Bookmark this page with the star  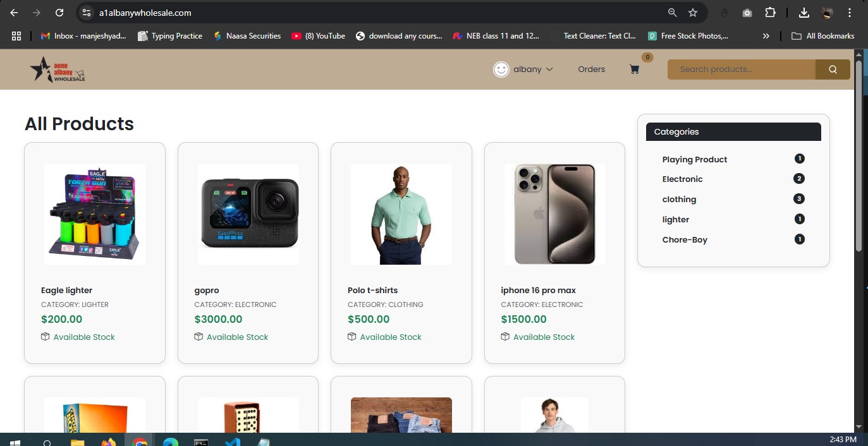point(693,13)
